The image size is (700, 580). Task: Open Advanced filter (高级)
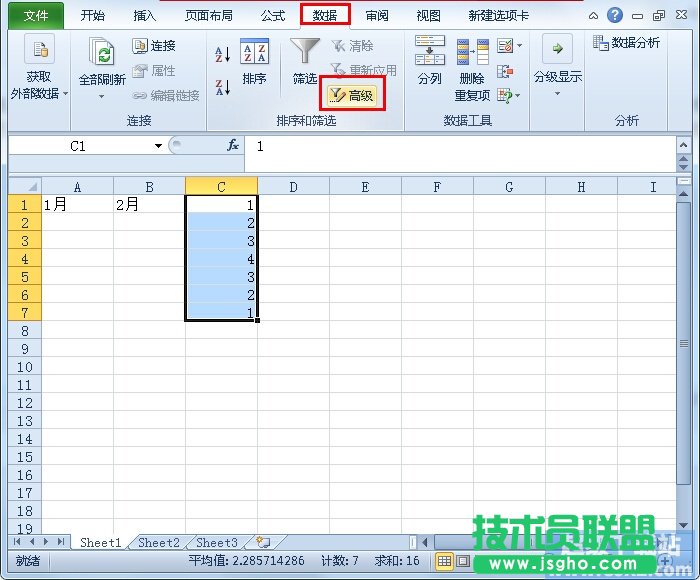click(x=352, y=95)
